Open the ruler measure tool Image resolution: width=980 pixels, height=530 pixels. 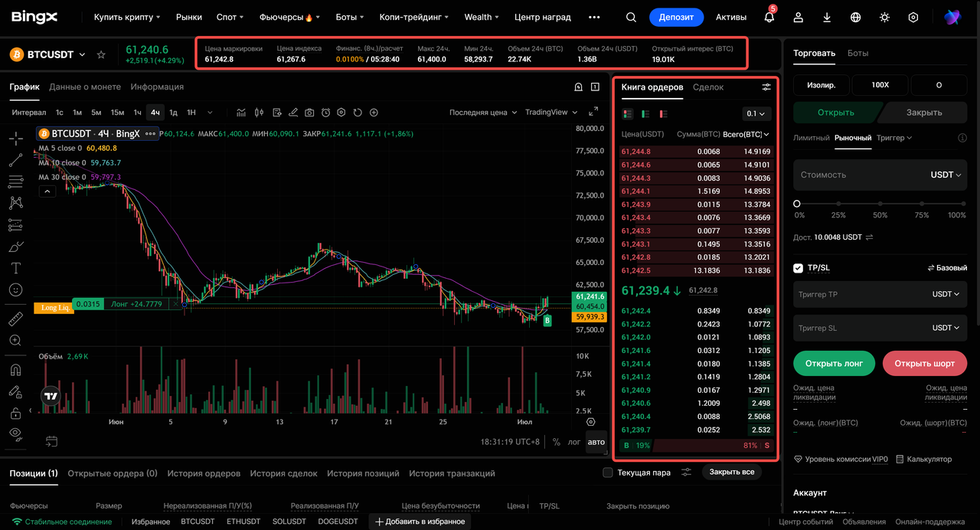[15, 319]
